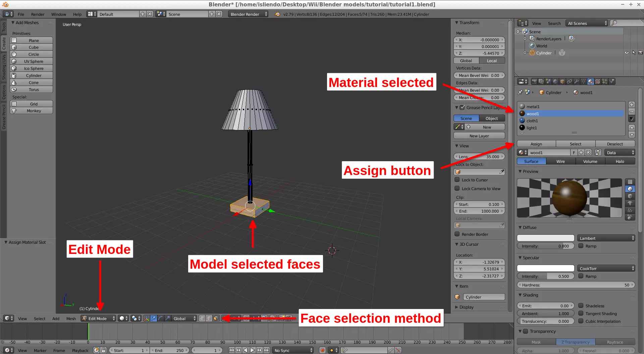Toggle Cylinder visibility eye in outliner
The image size is (644, 354).
(627, 53)
